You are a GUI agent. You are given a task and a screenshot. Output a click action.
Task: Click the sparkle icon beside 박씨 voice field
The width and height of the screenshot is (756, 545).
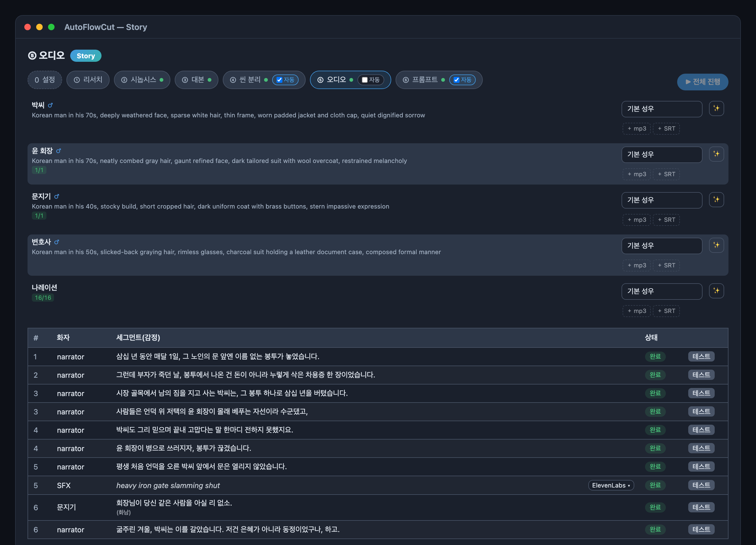[716, 109]
